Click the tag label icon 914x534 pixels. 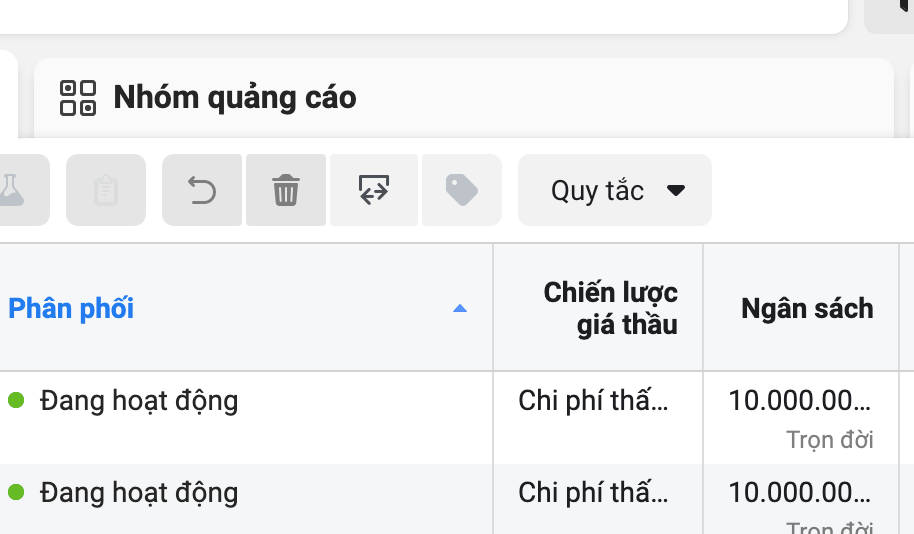(x=462, y=190)
